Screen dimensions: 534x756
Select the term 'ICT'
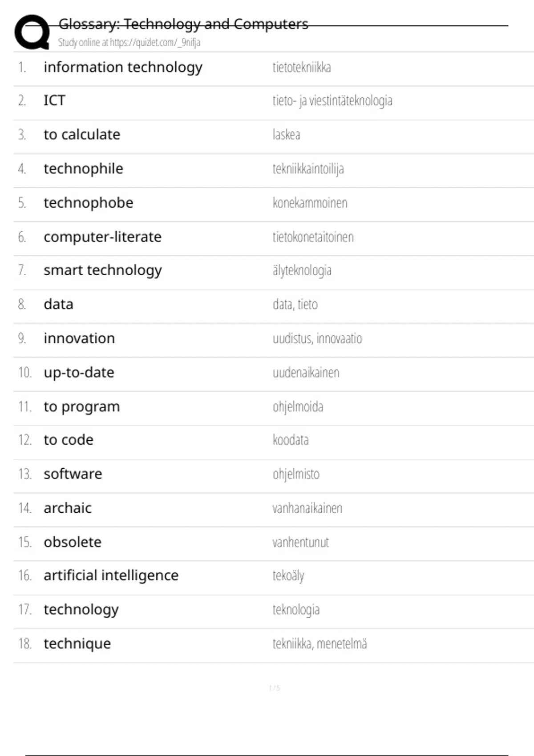click(x=54, y=101)
